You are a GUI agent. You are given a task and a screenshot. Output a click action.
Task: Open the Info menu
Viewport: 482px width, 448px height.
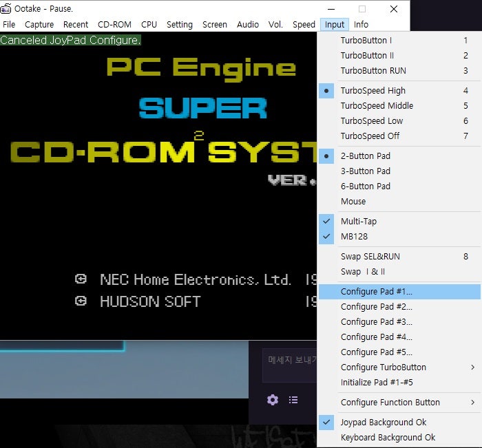click(361, 25)
